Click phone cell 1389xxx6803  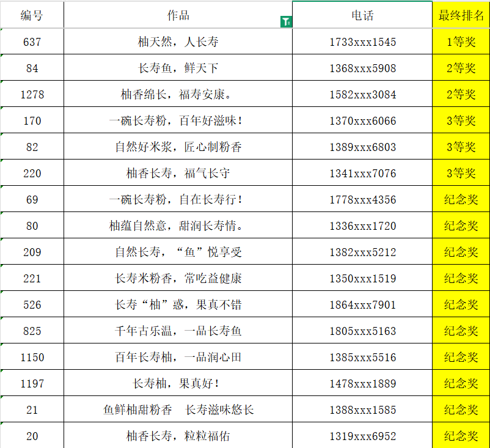click(362, 147)
